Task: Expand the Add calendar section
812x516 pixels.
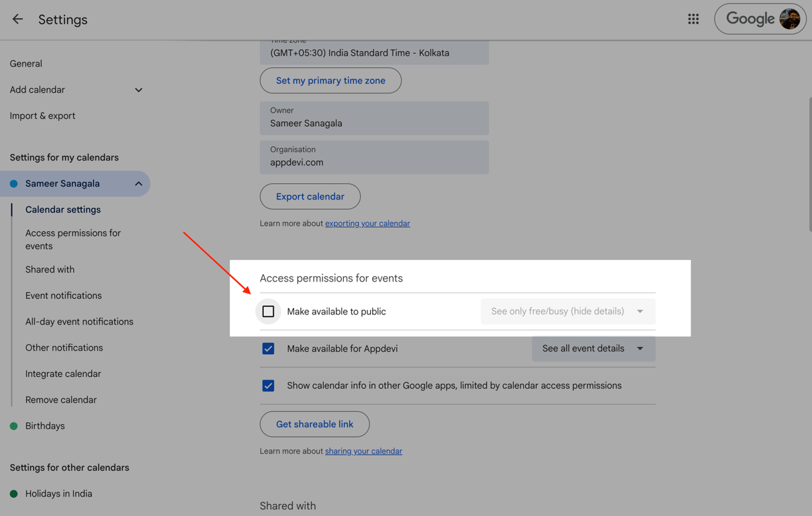Action: (138, 90)
